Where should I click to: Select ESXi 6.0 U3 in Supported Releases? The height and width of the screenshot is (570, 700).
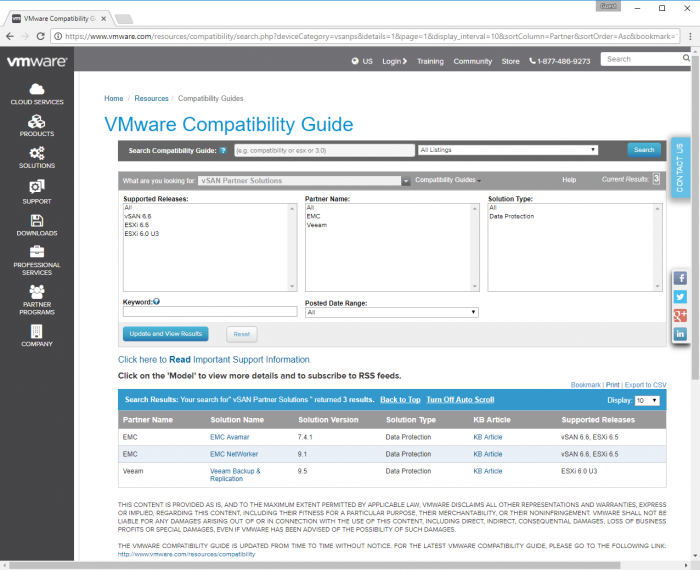[142, 234]
